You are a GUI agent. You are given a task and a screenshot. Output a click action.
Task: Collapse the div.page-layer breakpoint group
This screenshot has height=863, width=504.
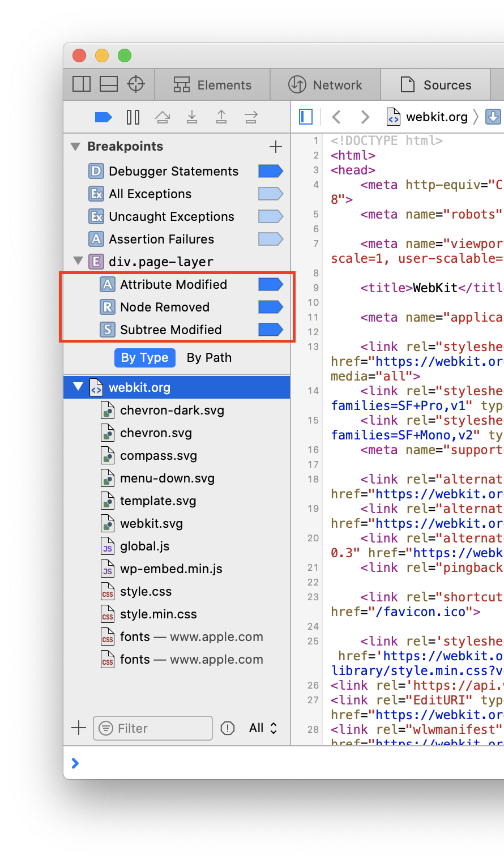78,262
